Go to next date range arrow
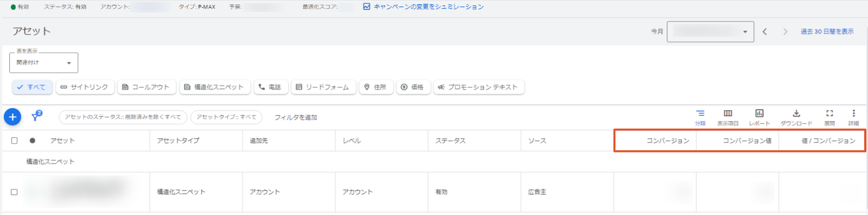This screenshot has height=215, width=868. pos(785,32)
